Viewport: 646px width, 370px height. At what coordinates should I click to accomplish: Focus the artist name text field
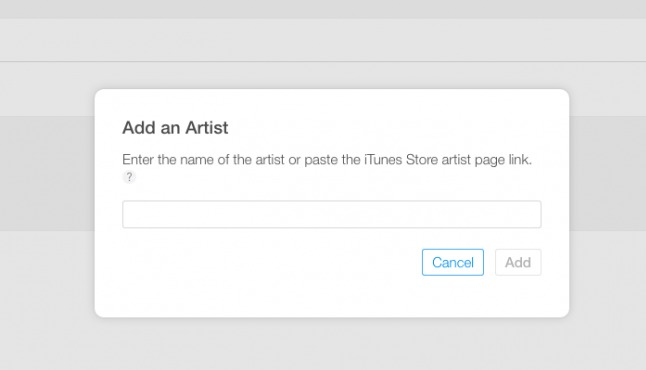coord(332,214)
